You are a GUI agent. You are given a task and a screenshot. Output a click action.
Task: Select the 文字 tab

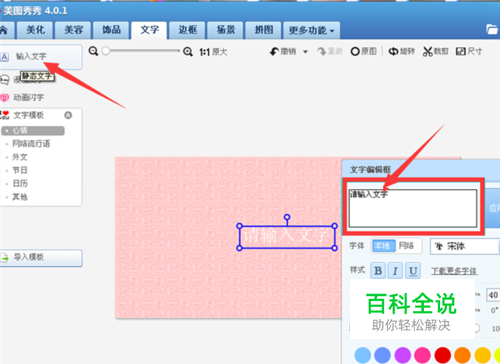(x=149, y=30)
